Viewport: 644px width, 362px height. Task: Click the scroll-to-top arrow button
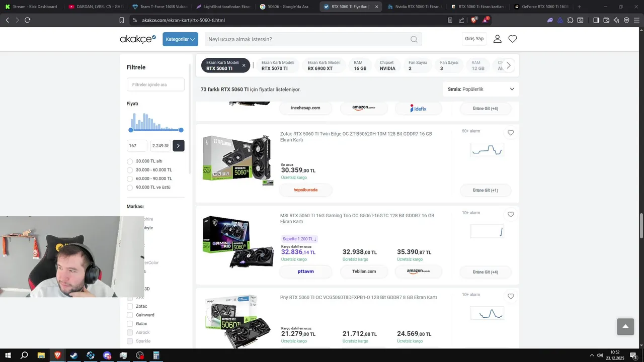tap(625, 327)
